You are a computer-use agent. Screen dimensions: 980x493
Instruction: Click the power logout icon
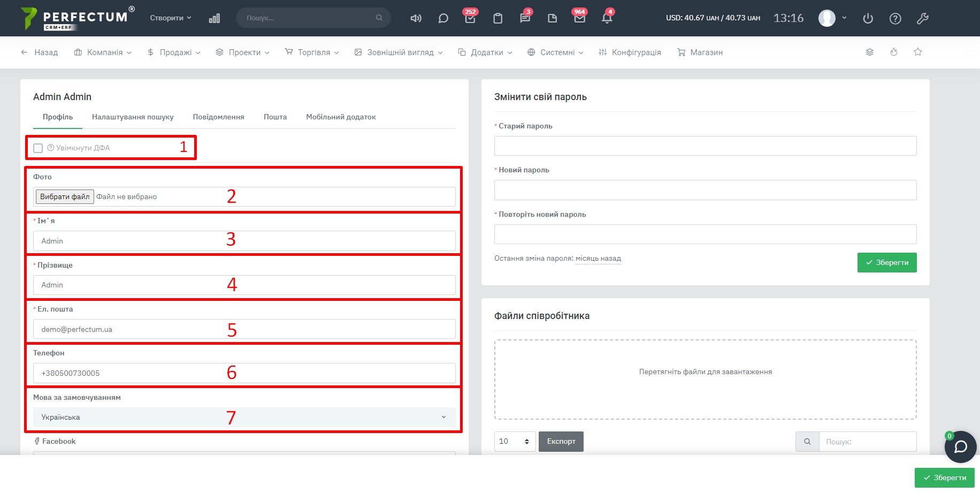point(868,18)
